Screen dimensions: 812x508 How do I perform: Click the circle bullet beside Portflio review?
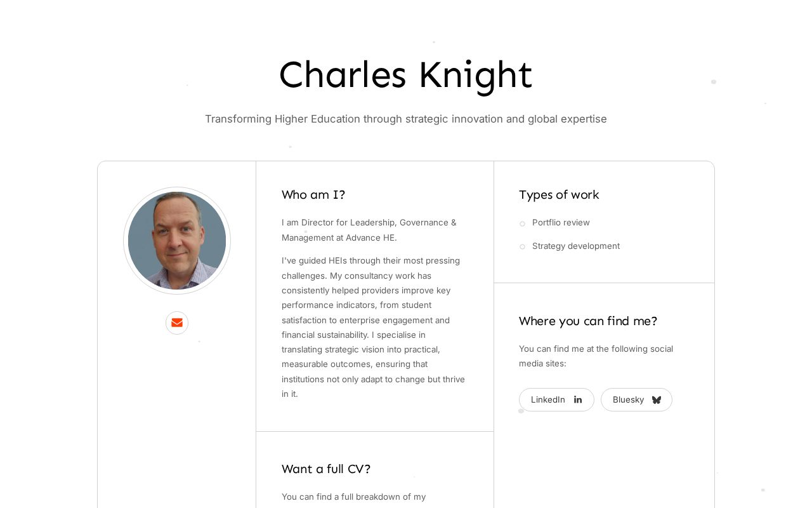tap(522, 224)
